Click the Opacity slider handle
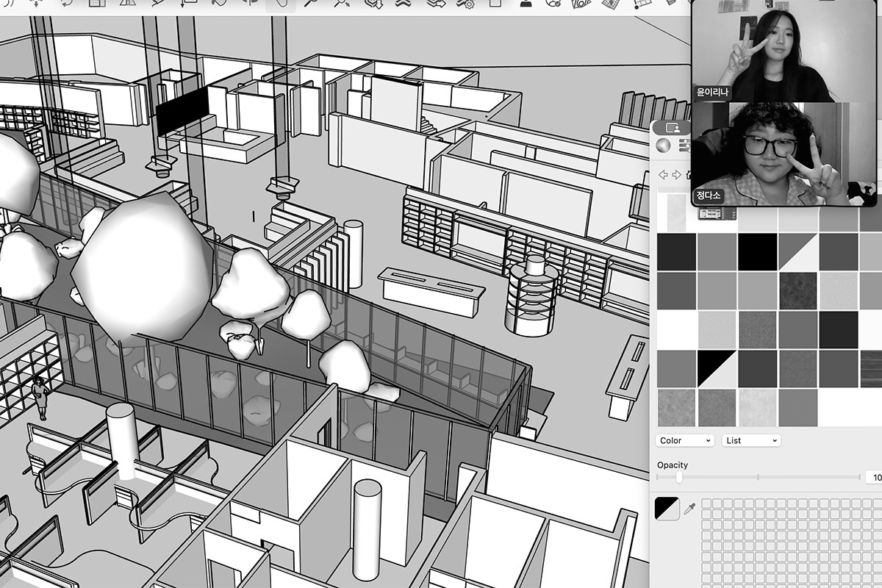This screenshot has width=882, height=588. [x=678, y=478]
